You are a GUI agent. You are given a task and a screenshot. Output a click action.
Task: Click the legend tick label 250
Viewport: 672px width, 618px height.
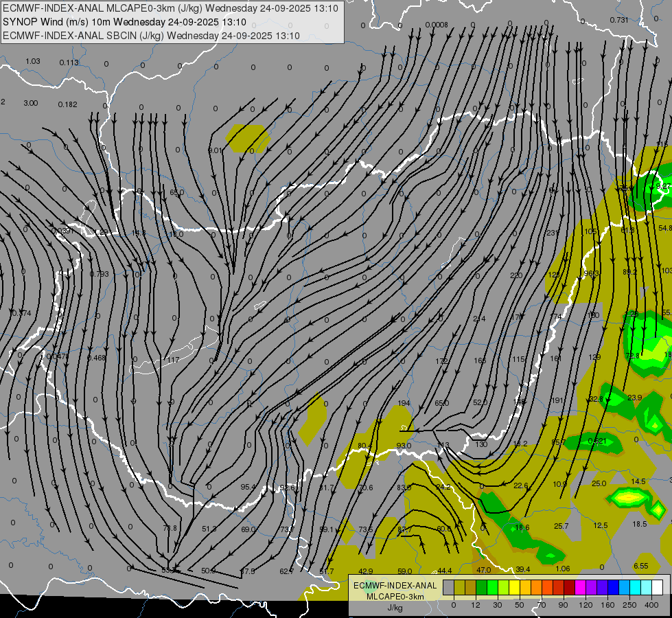(x=629, y=605)
